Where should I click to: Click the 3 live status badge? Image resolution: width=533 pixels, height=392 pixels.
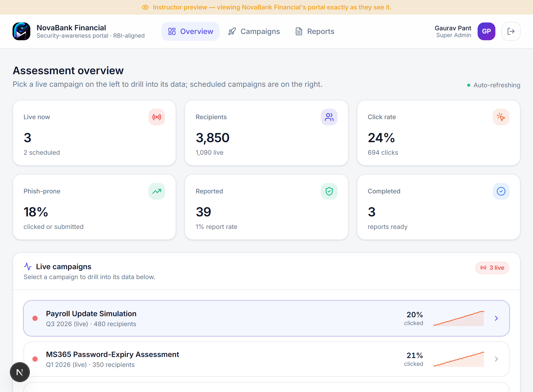492,268
